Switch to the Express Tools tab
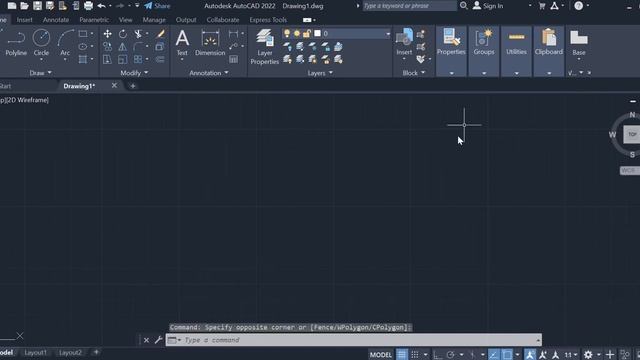640x360 pixels. 268,20
